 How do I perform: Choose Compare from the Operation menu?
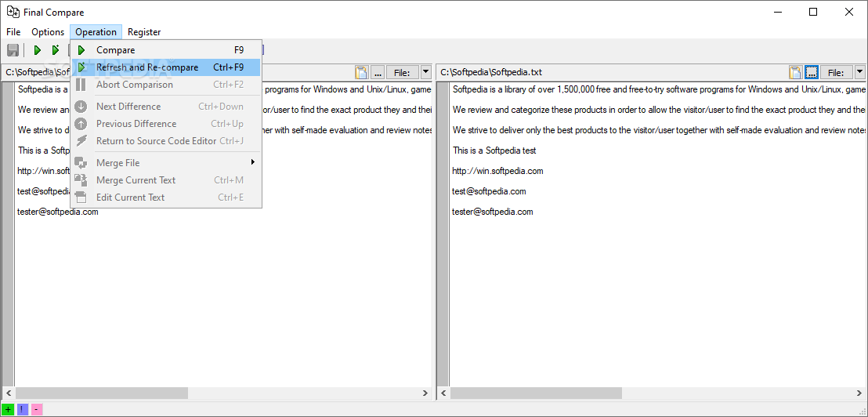(166, 50)
